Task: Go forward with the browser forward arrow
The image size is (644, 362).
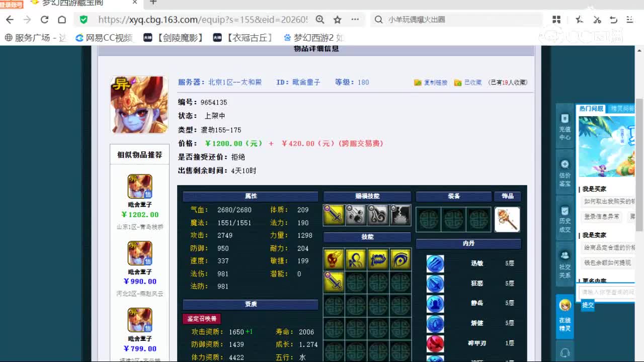Action: (27, 20)
